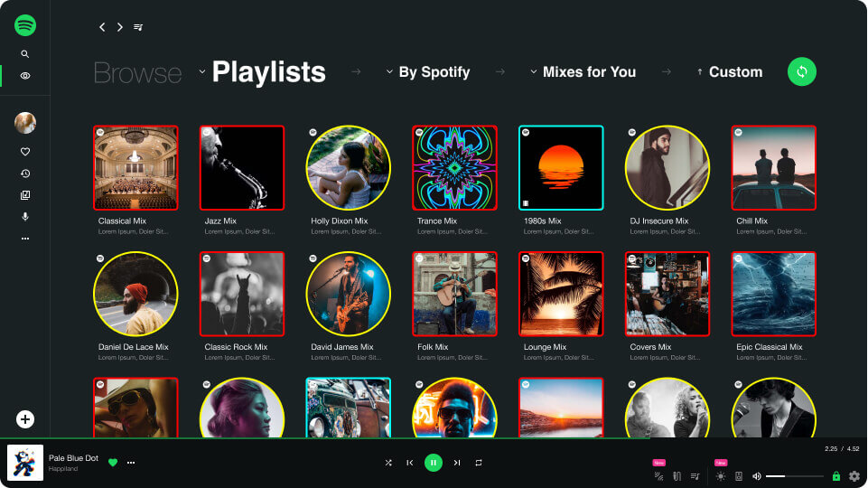Toggle shuffle playback
Viewport: 868px width, 488px height.
click(388, 463)
